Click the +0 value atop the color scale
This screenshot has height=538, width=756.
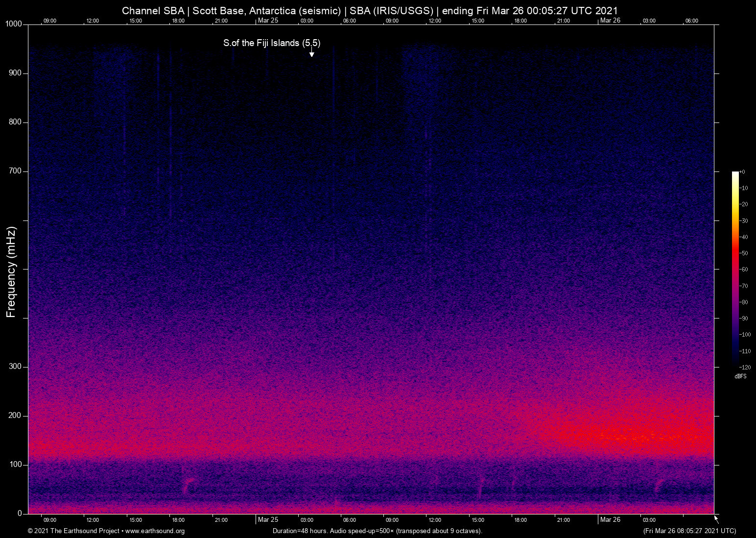click(742, 172)
